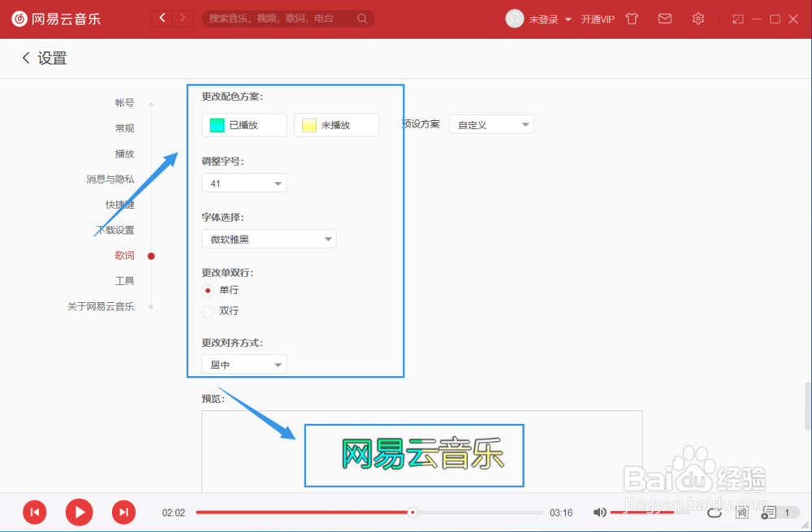Click the settings page vertical scrollbar
The width and height of the screenshot is (812, 532).
[x=808, y=406]
